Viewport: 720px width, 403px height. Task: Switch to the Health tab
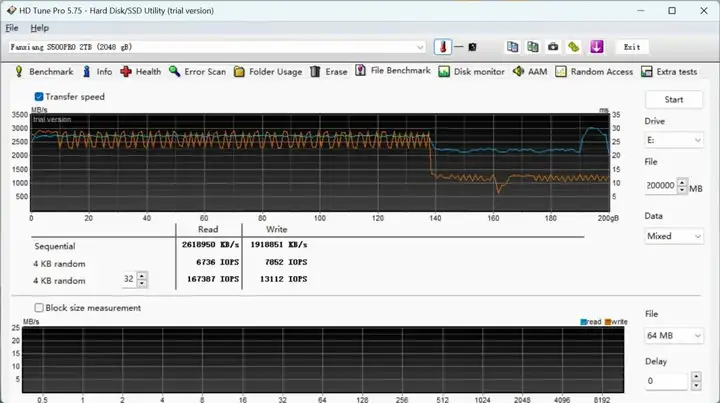click(x=141, y=72)
